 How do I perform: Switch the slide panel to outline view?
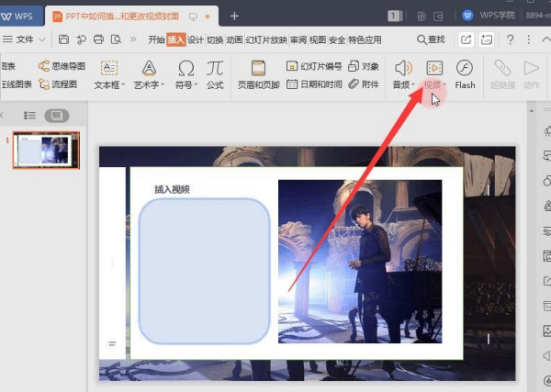[x=29, y=115]
